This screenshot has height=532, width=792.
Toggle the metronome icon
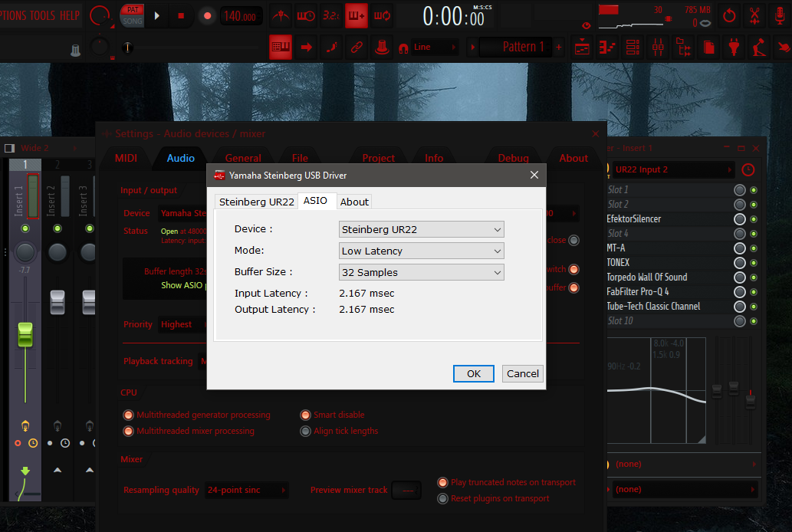coord(281,15)
